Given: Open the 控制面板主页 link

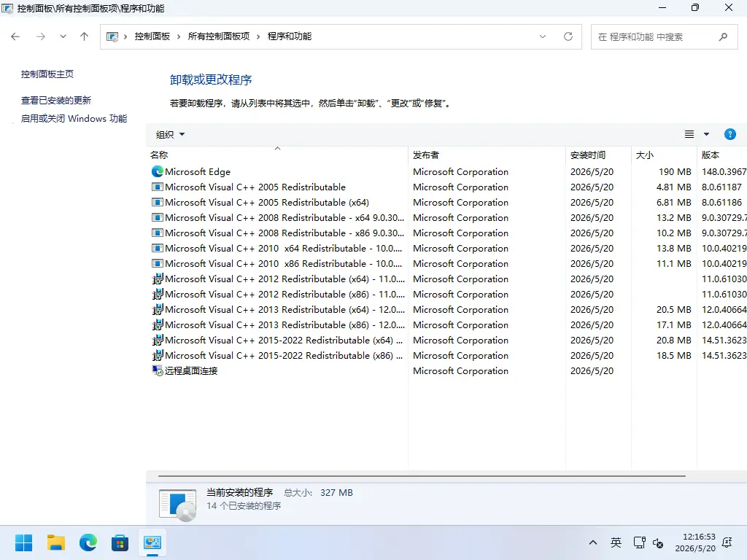Looking at the screenshot, I should [x=47, y=74].
